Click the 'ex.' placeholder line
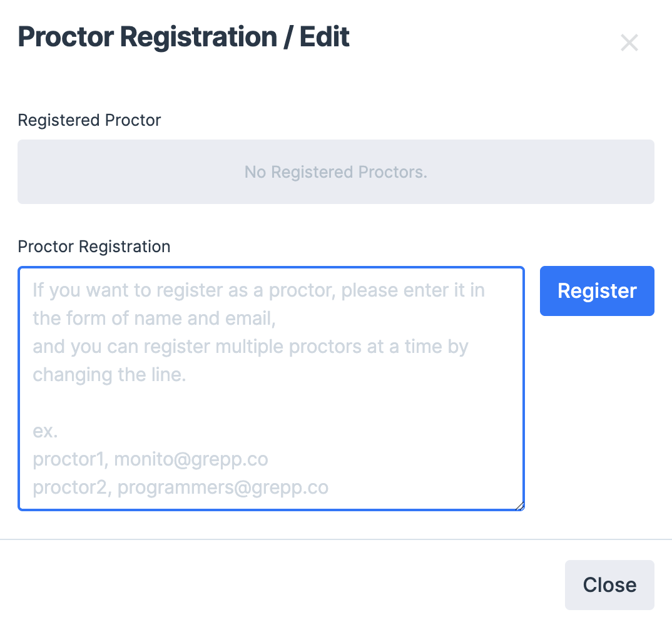 pos(45,432)
